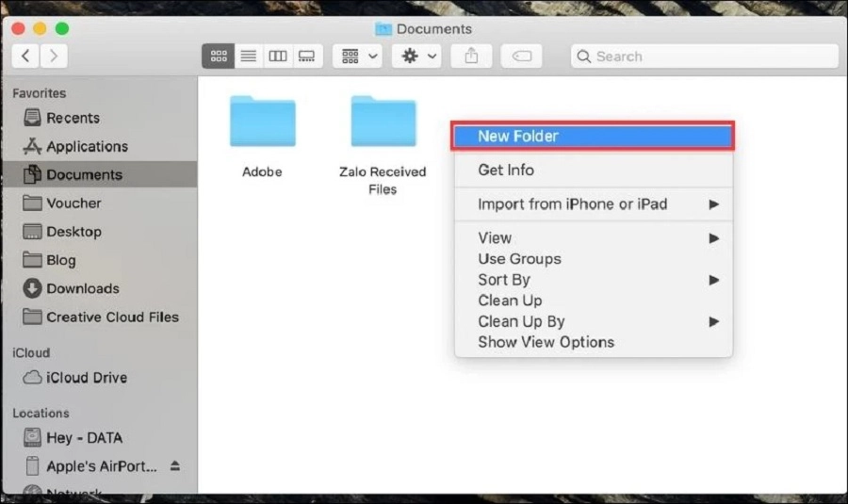
Task: Switch to list view
Action: [248, 56]
